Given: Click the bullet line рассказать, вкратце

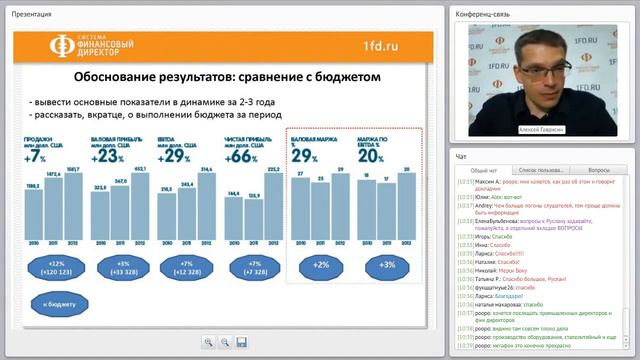Looking at the screenshot, I should click(x=155, y=115).
